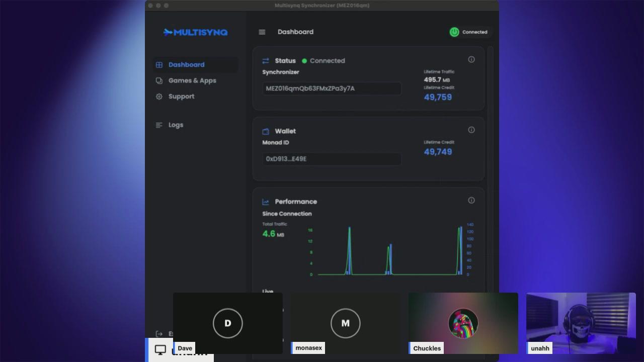This screenshot has height=362, width=644.
Task: Select Chuckles' participant tile
Action: pyautogui.click(x=463, y=323)
